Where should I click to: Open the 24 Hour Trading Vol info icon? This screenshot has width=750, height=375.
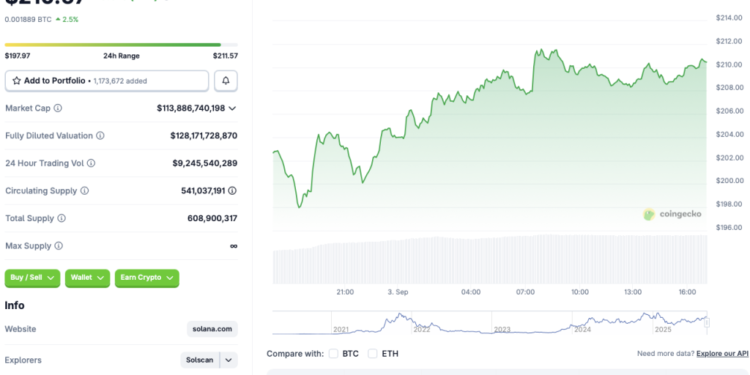[91, 163]
